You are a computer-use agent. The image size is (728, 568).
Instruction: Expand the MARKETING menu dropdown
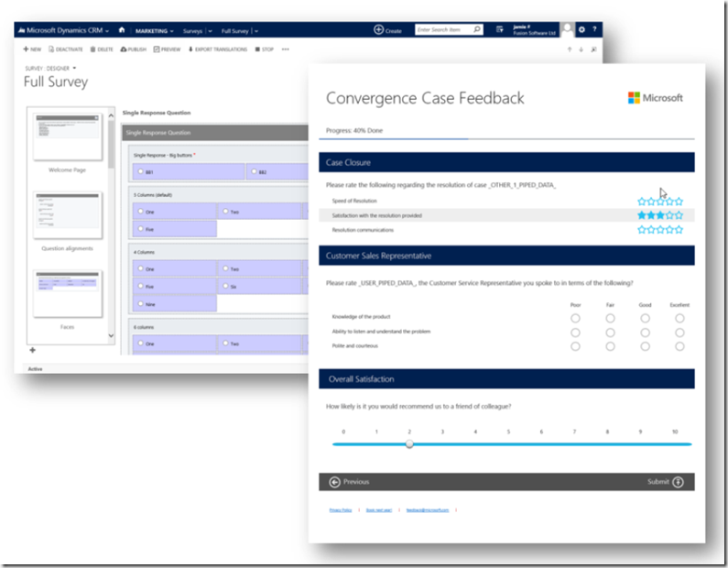[x=172, y=31]
